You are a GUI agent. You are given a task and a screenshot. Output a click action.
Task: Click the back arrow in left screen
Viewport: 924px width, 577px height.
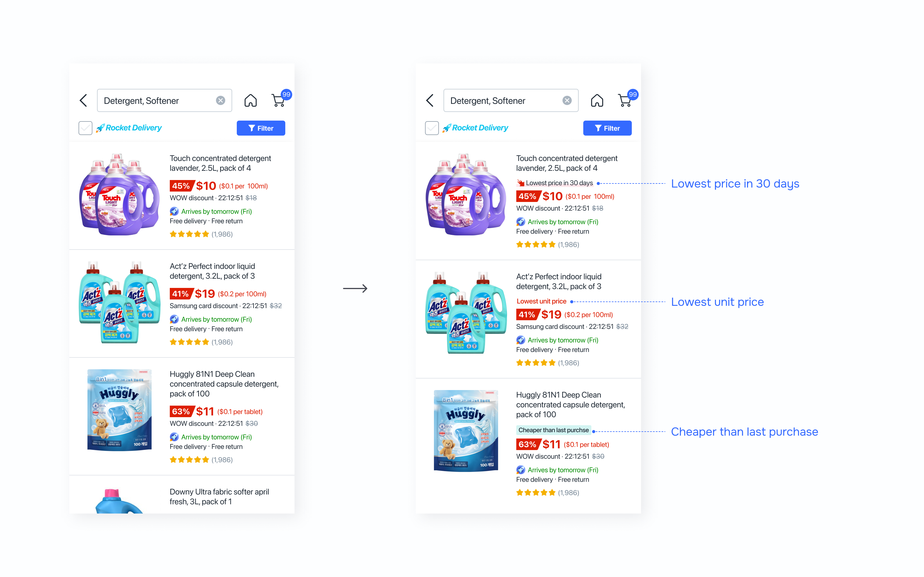(x=83, y=101)
